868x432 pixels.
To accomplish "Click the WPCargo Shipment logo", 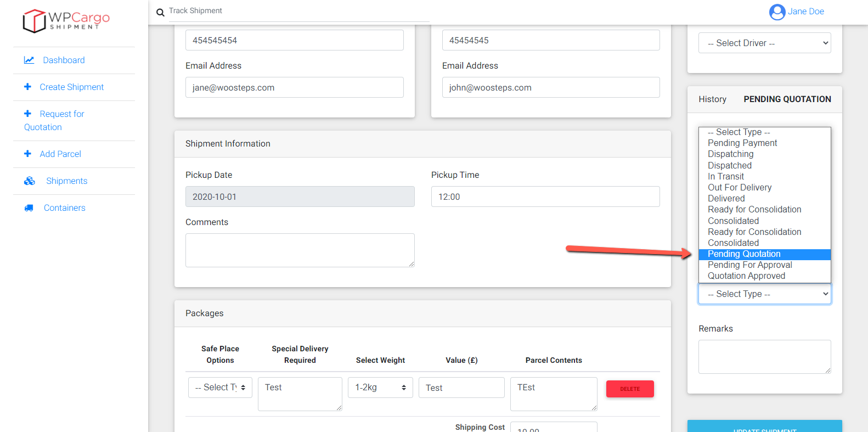I will pyautogui.click(x=66, y=21).
